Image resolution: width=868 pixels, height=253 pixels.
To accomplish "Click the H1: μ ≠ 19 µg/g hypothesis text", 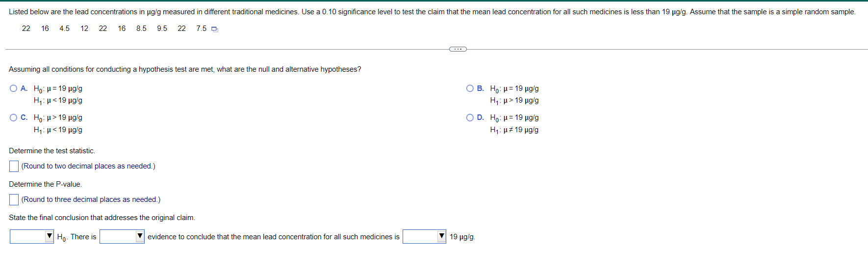I will pyautogui.click(x=514, y=130).
